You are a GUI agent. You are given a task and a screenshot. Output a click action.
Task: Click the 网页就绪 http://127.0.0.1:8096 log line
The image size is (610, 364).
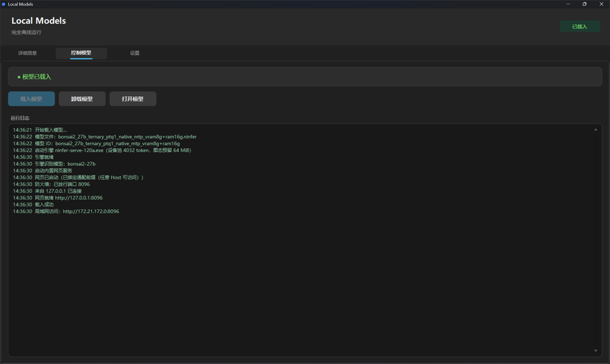[x=58, y=198]
